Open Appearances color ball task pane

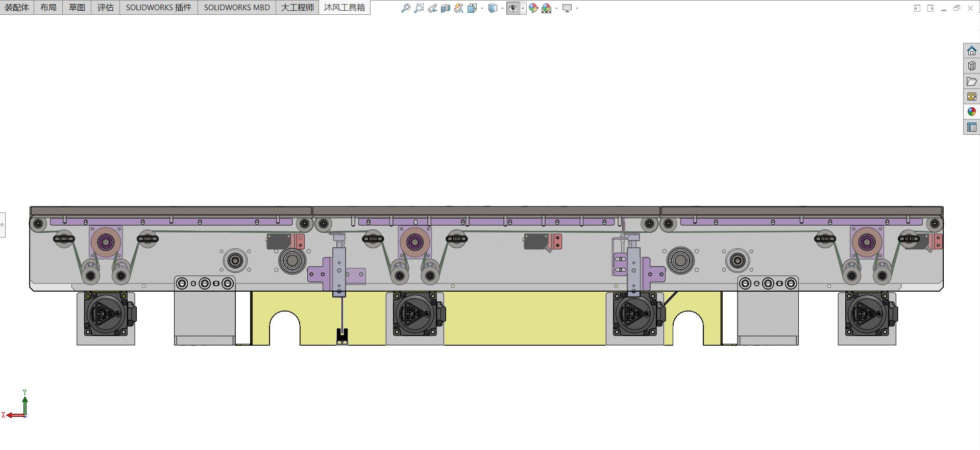click(972, 112)
